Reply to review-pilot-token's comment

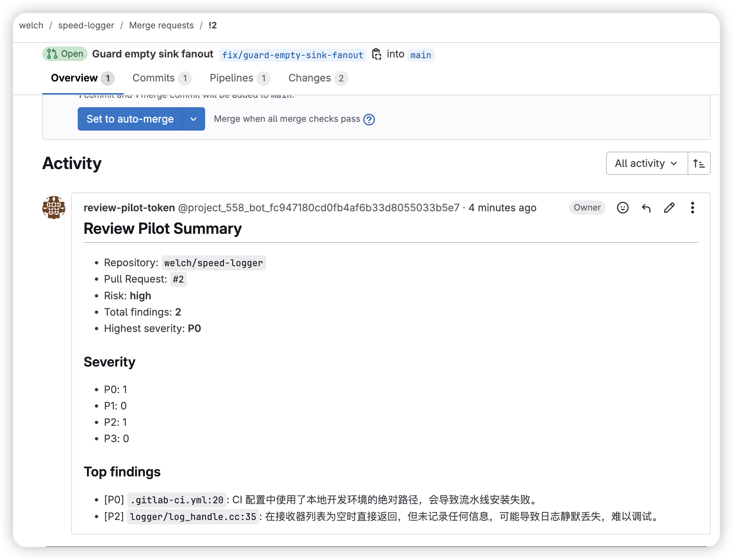click(646, 208)
